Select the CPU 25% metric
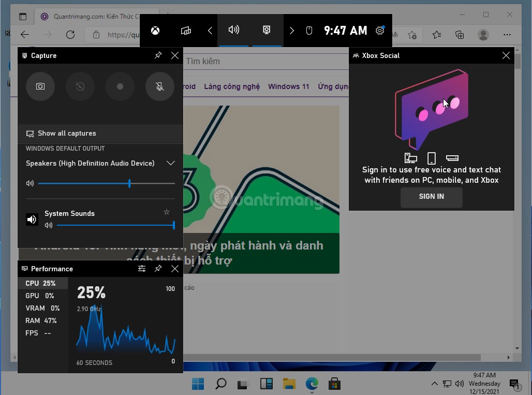 click(x=43, y=283)
